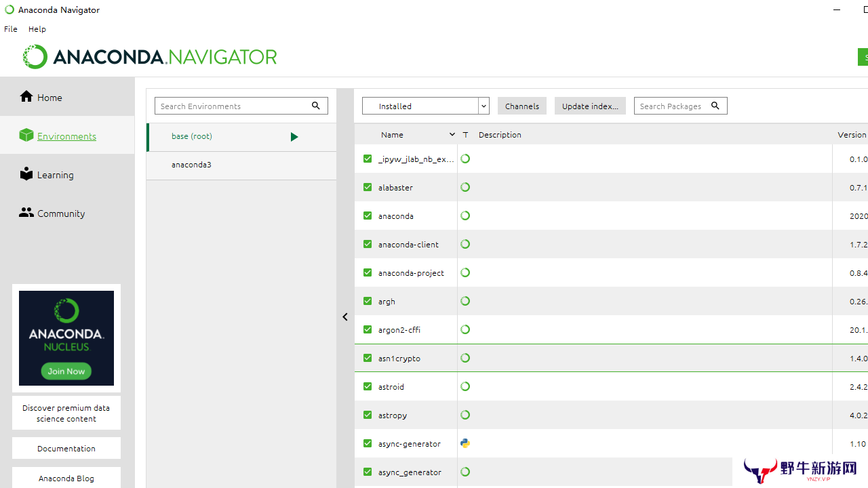Open the Community people icon
The image size is (868, 488).
[26, 212]
